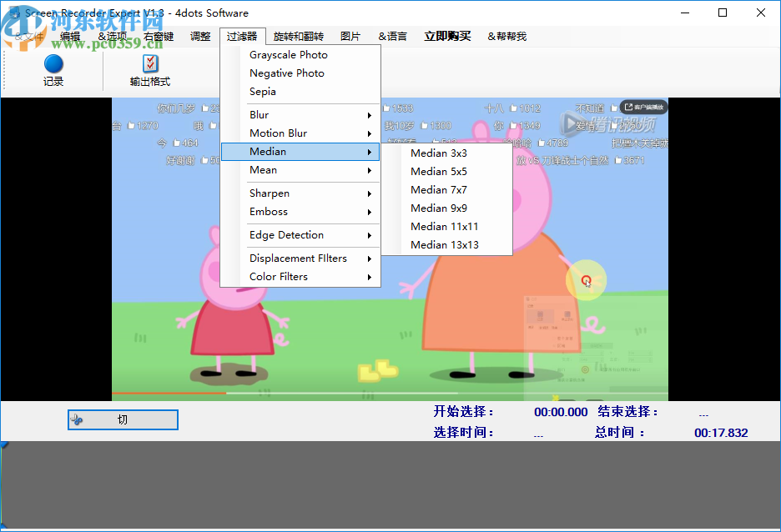Select the Grayscale Photo filter

tap(286, 54)
